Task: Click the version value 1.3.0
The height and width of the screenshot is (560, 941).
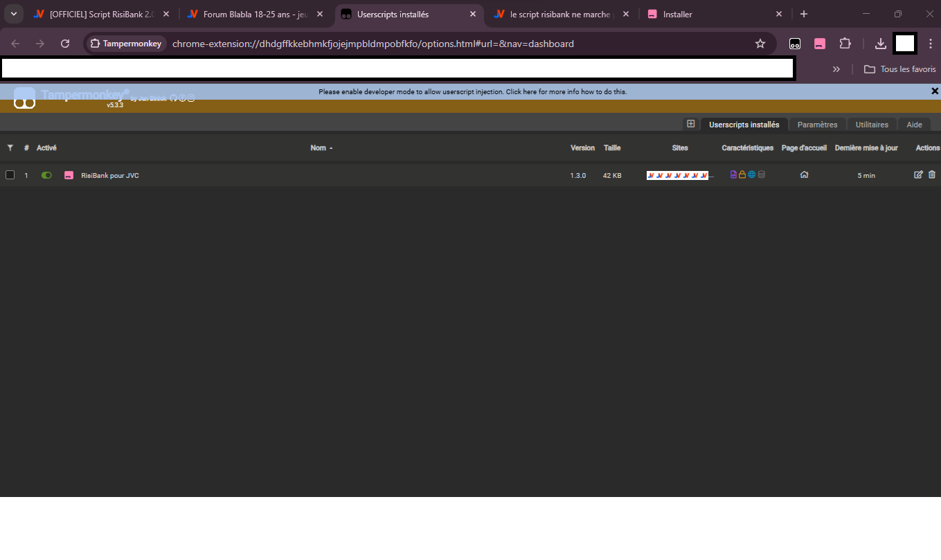Action: coord(578,175)
